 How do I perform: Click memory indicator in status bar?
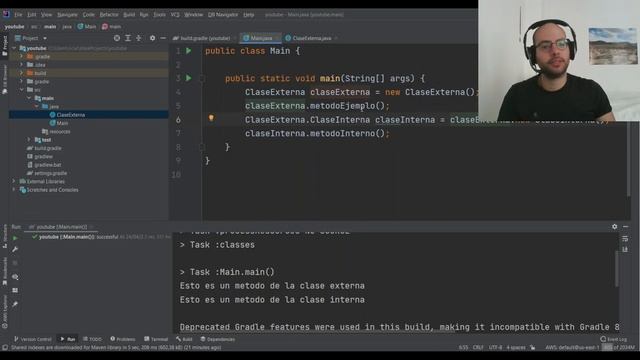click(x=619, y=347)
